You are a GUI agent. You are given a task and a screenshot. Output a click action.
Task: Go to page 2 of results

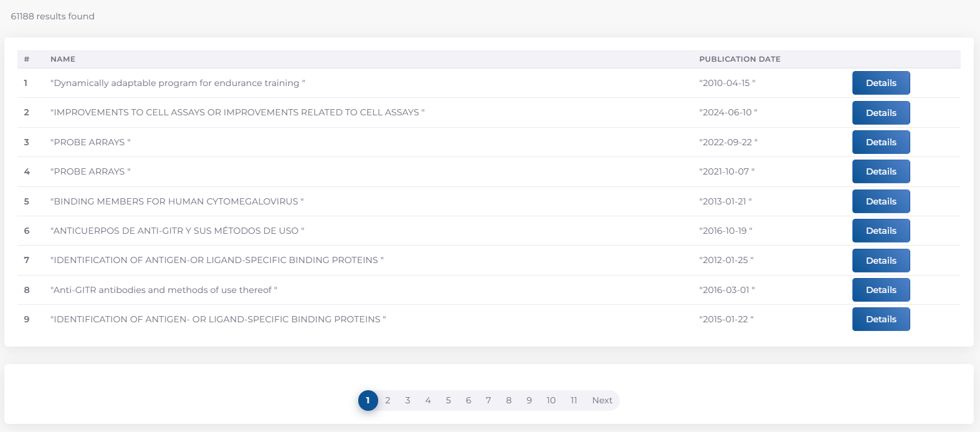(388, 400)
